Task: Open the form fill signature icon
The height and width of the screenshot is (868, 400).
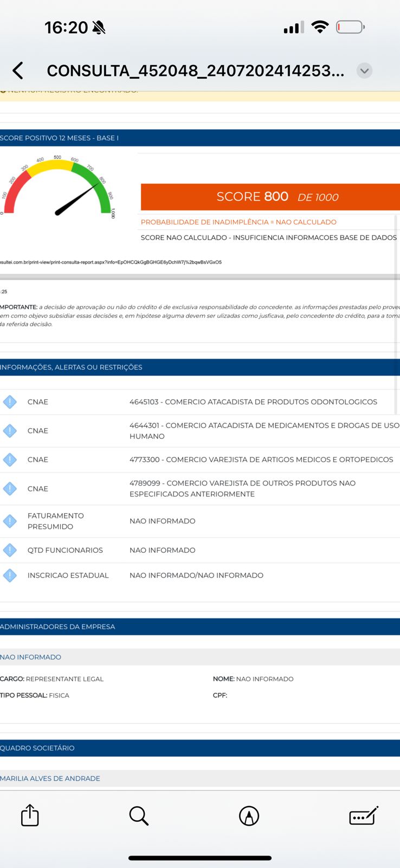Action: (364, 816)
